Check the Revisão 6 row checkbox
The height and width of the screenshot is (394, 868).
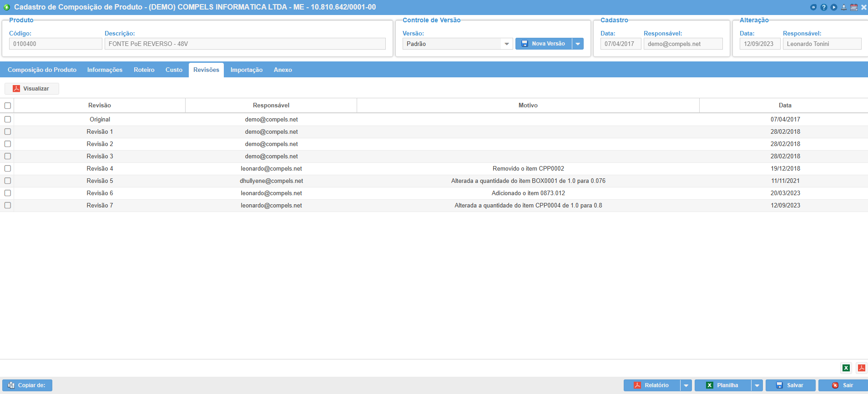point(8,193)
